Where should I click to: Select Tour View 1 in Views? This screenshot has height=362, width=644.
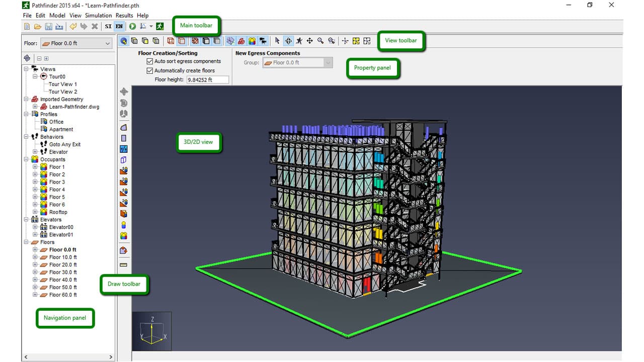click(63, 84)
